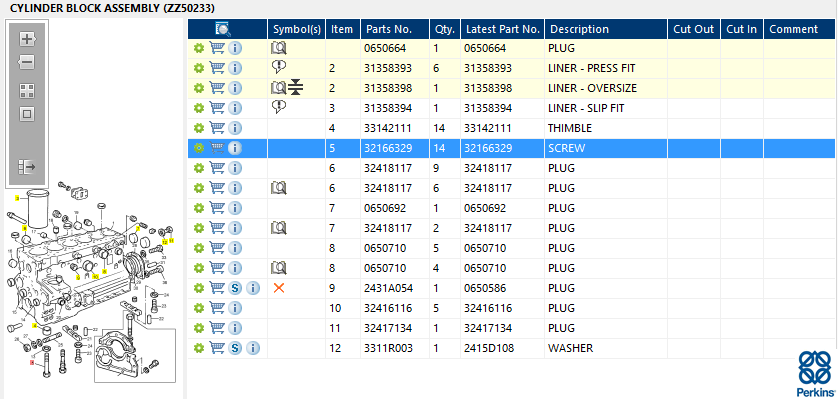838x399 pixels.
Task: Click the speech note symbol for LINER - PRESS FIT
Action: [x=278, y=67]
